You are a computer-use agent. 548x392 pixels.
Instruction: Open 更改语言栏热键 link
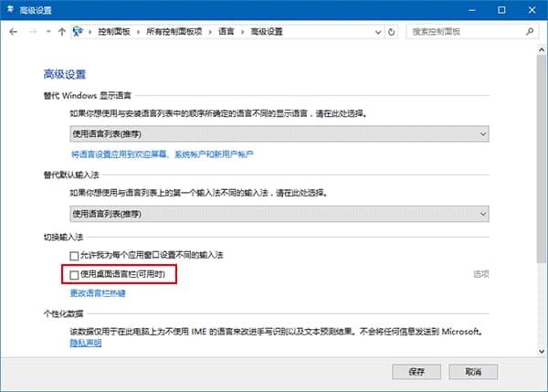pos(98,293)
